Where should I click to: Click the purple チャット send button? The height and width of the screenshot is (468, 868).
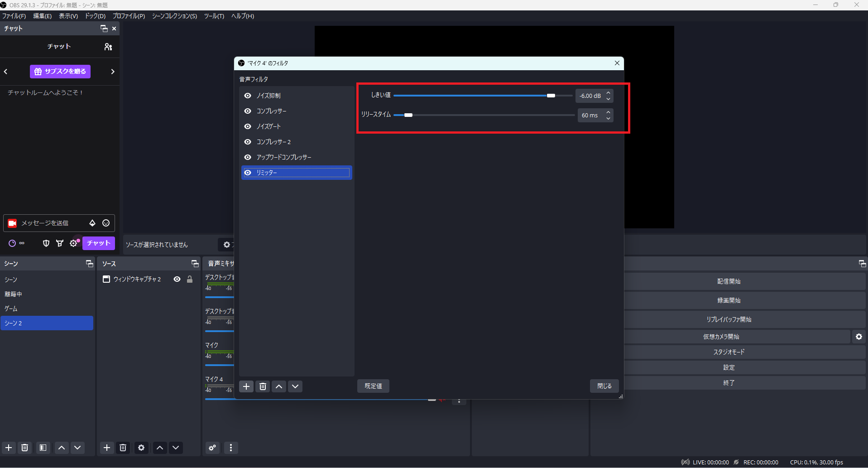pos(99,243)
